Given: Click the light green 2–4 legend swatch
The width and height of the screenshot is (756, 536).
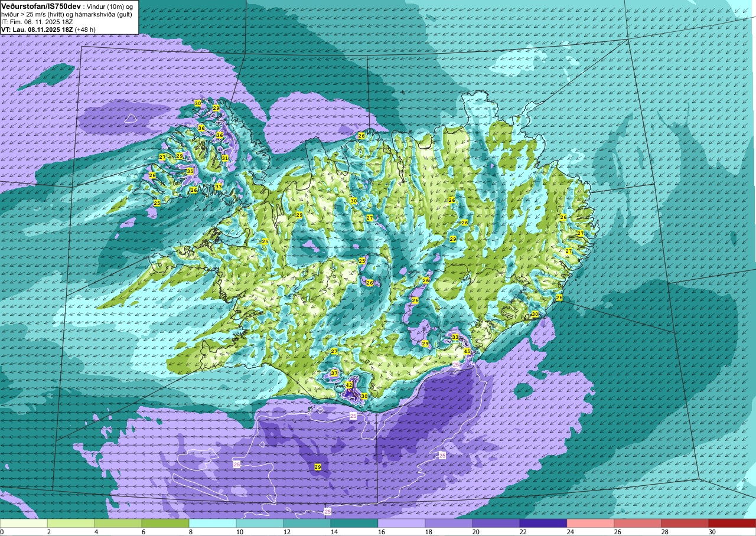Looking at the screenshot, I should [x=71, y=523].
